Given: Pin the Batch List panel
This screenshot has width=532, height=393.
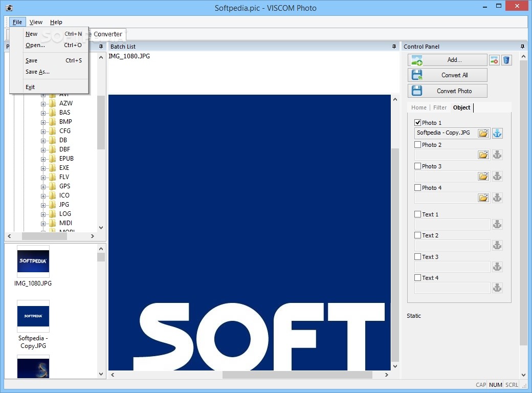Looking at the screenshot, I should coord(394,47).
